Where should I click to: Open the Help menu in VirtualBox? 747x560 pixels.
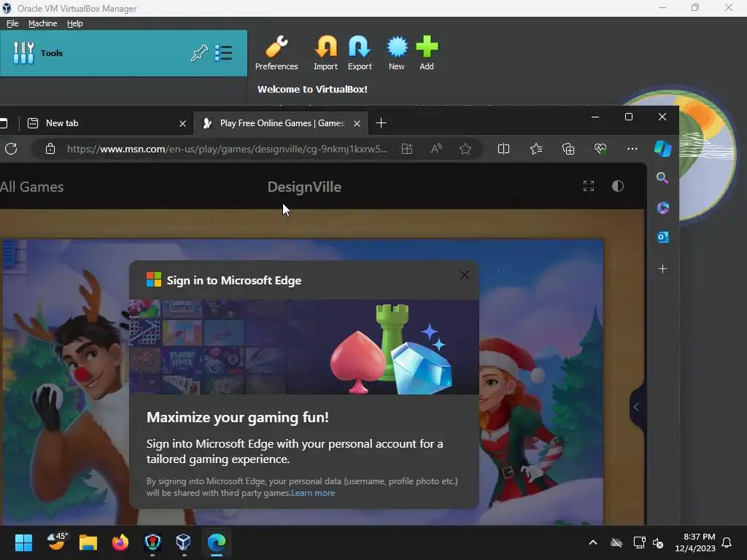tap(75, 23)
